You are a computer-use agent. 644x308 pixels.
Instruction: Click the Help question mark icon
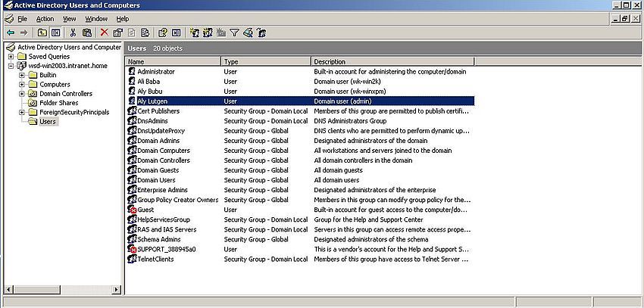coord(162,33)
